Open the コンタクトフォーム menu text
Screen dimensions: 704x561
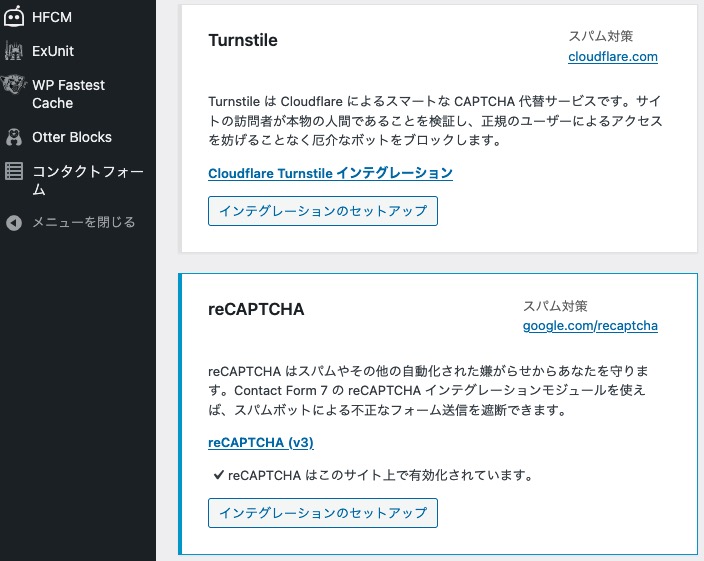86,180
